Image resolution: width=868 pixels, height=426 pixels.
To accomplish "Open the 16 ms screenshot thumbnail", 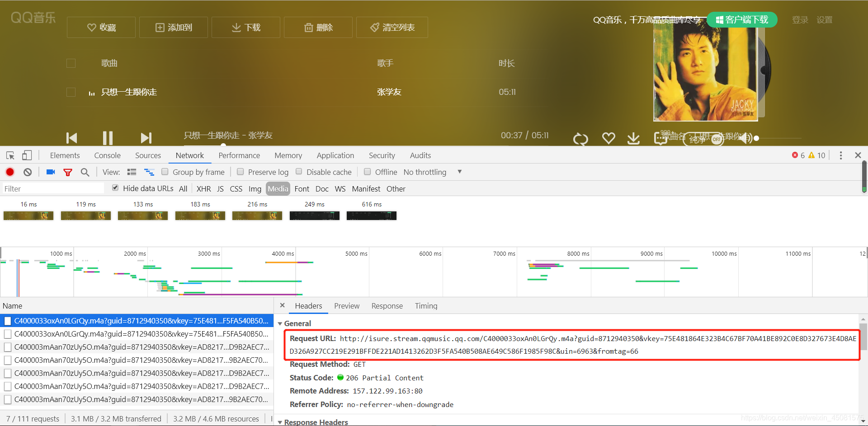I will click(28, 215).
